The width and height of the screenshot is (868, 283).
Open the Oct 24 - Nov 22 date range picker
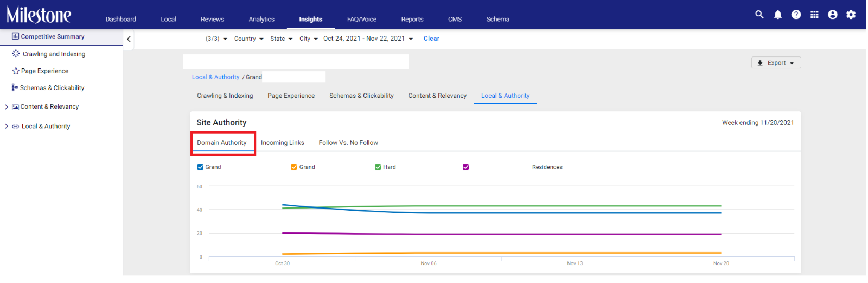[368, 39]
